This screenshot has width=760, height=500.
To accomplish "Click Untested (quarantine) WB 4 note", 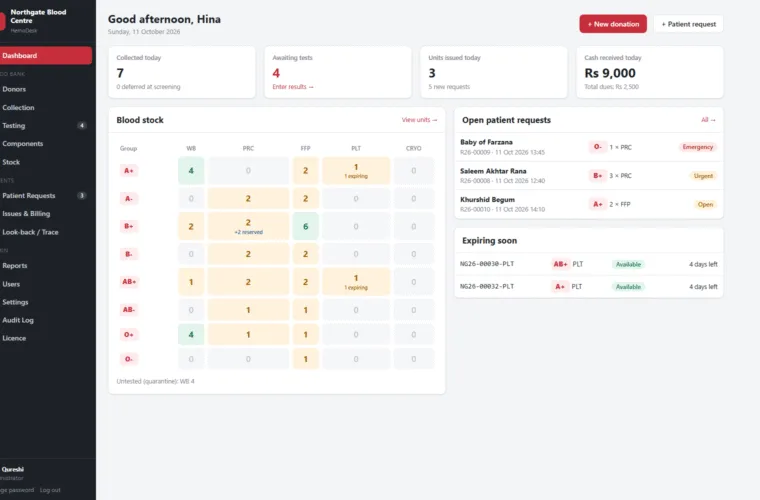I will (x=156, y=381).
